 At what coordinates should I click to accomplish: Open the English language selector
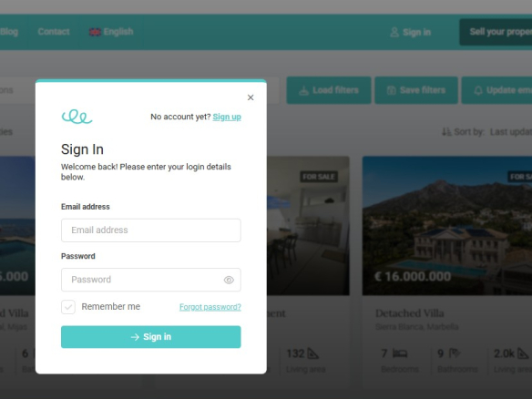click(111, 32)
